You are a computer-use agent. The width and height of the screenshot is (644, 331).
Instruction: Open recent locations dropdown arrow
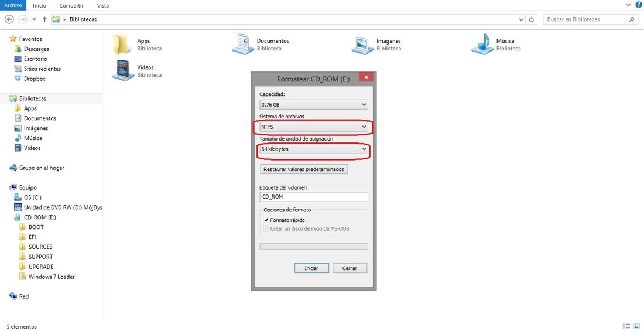(x=34, y=19)
